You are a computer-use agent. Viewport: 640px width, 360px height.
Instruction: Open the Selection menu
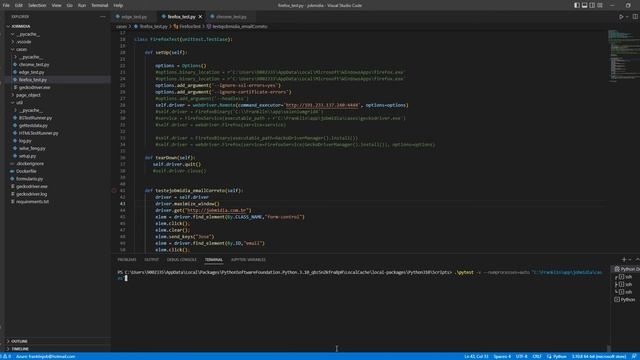coord(37,5)
